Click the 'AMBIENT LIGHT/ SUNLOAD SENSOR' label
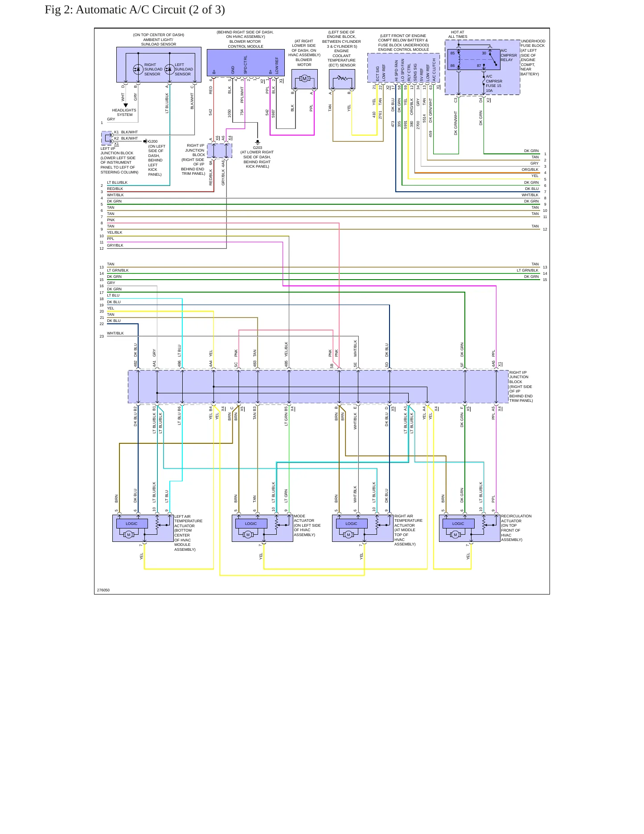 tap(159, 42)
